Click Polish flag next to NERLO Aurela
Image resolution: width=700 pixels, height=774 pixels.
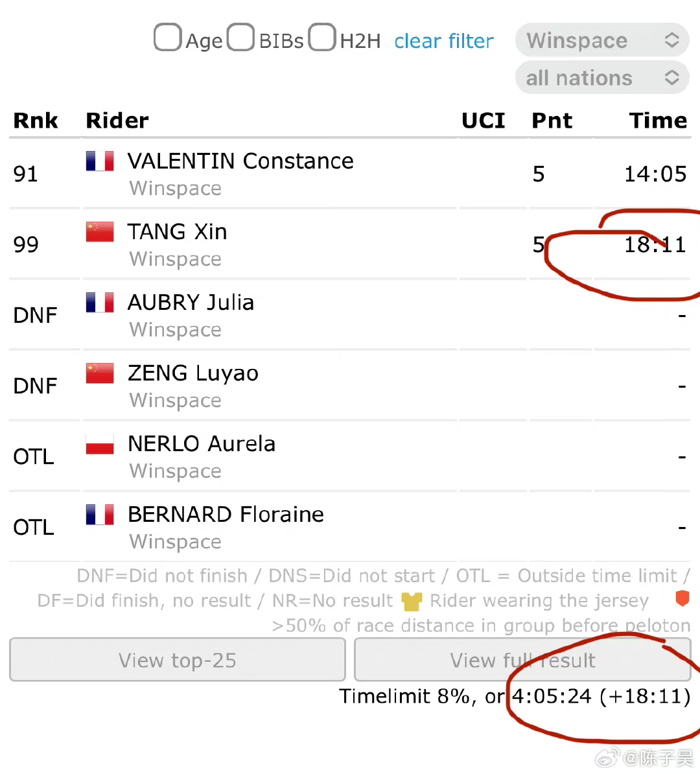pyautogui.click(x=100, y=443)
